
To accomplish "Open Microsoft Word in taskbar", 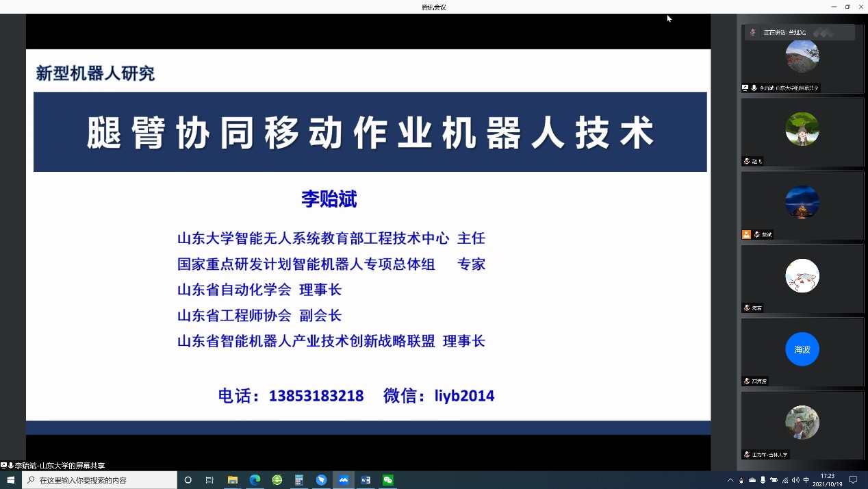I will coord(366,480).
